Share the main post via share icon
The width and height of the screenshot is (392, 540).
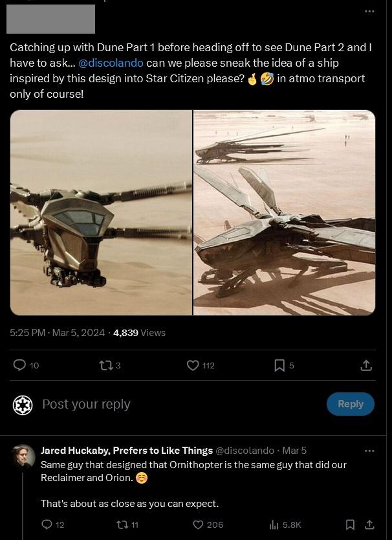tap(366, 365)
